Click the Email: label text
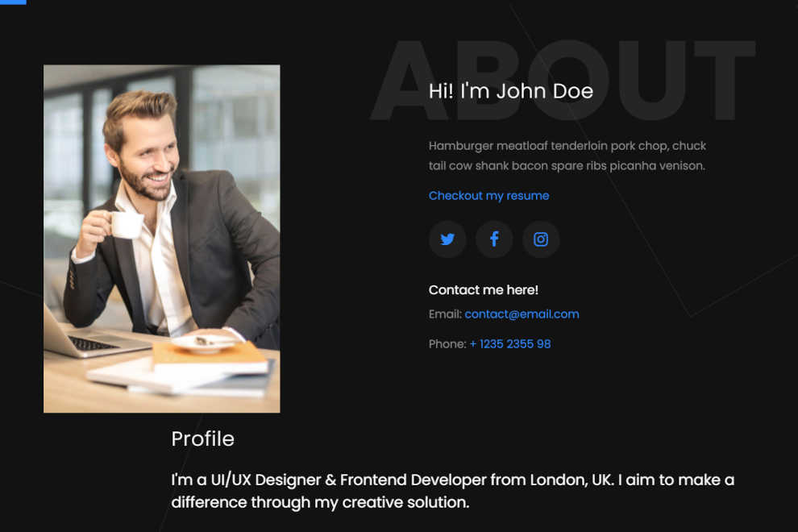Viewport: 798px width, 532px height. [445, 314]
